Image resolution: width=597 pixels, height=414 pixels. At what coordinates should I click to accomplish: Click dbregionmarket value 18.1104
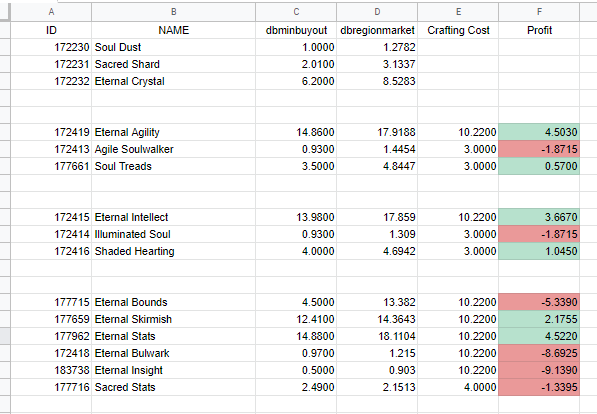[x=377, y=336]
